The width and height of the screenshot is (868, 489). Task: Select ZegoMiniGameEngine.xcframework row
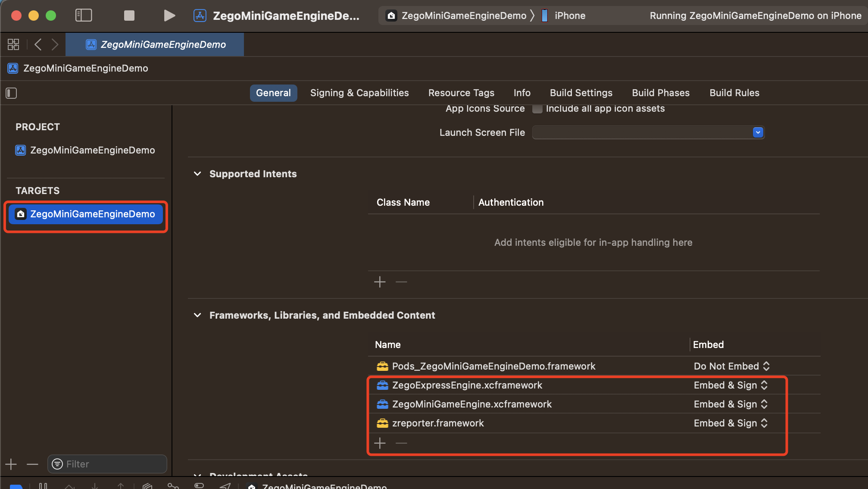[594, 404]
